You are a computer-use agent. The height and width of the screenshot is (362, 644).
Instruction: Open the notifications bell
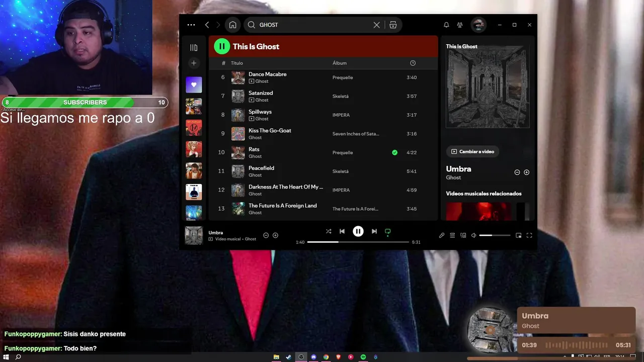click(446, 25)
